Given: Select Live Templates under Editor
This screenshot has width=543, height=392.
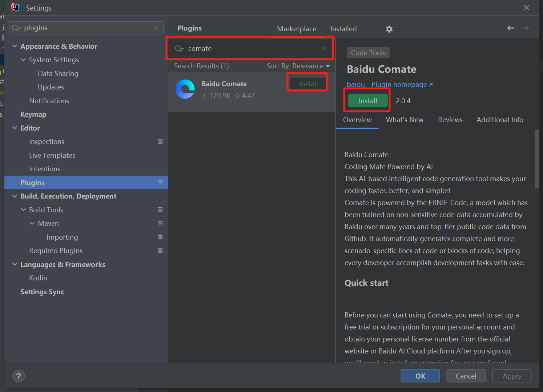Looking at the screenshot, I should click(x=52, y=155).
